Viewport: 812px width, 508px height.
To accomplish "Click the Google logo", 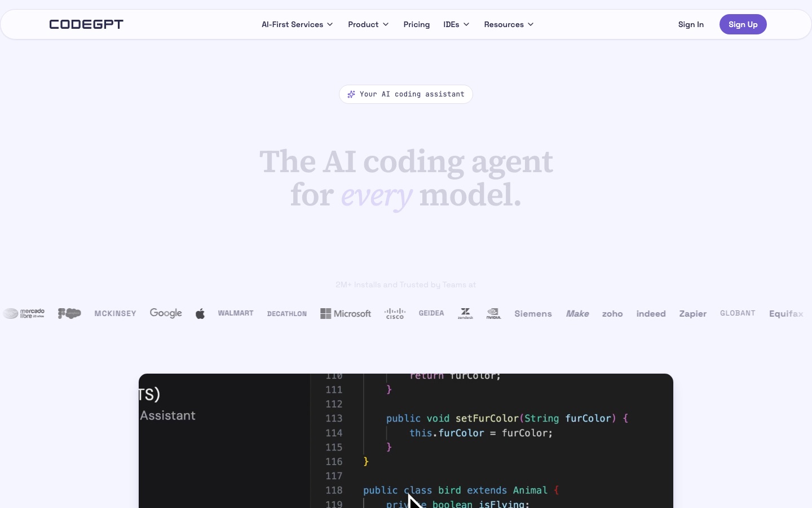I will tap(166, 313).
